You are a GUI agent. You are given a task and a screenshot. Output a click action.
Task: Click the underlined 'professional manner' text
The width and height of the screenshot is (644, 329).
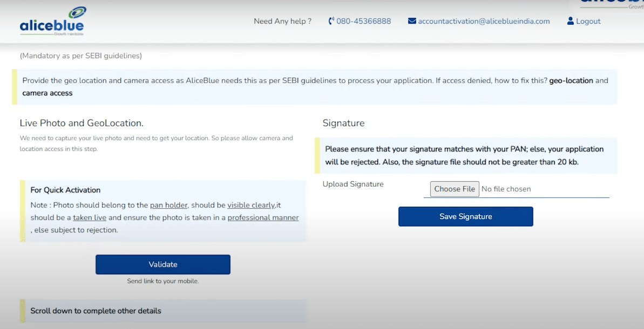[263, 218]
